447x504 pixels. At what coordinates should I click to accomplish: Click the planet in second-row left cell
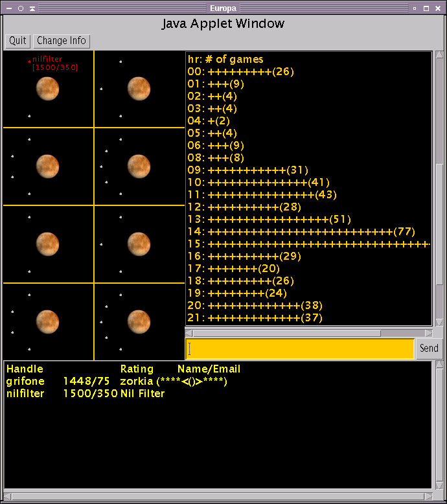pyautogui.click(x=47, y=166)
